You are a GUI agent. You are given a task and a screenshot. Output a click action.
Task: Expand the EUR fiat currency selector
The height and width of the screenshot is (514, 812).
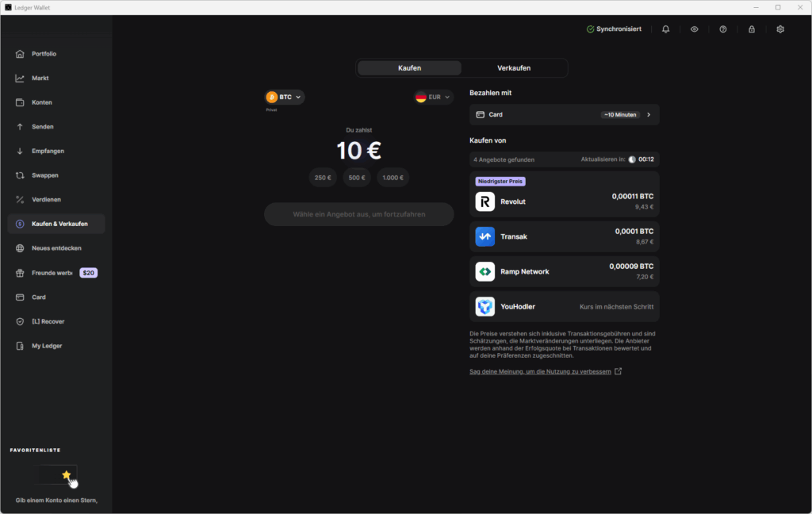tap(433, 96)
